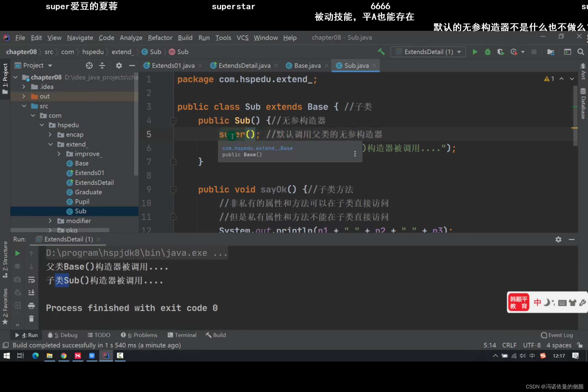This screenshot has width=588, height=392.
Task: Open Project view mode dropdown
Action: [50, 65]
